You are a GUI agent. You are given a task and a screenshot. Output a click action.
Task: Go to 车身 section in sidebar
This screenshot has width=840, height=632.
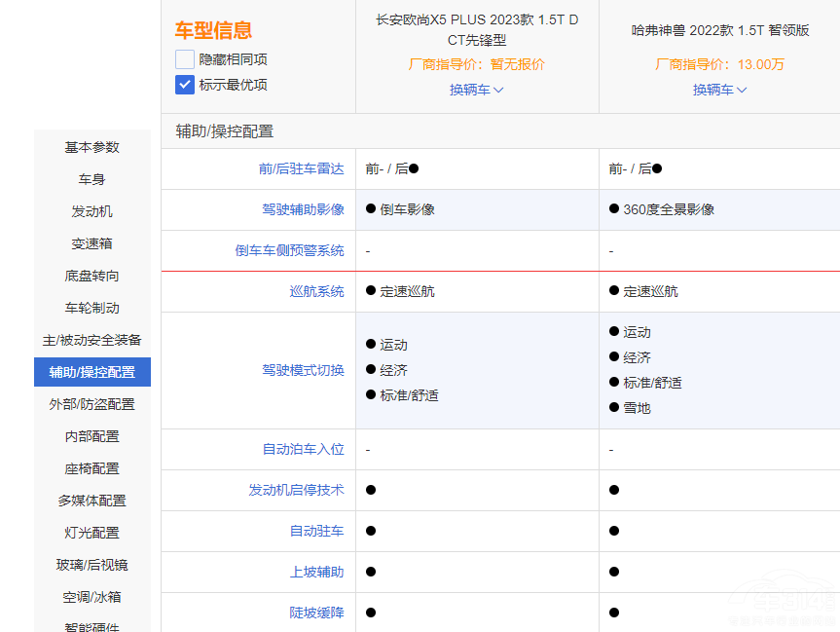click(92, 179)
